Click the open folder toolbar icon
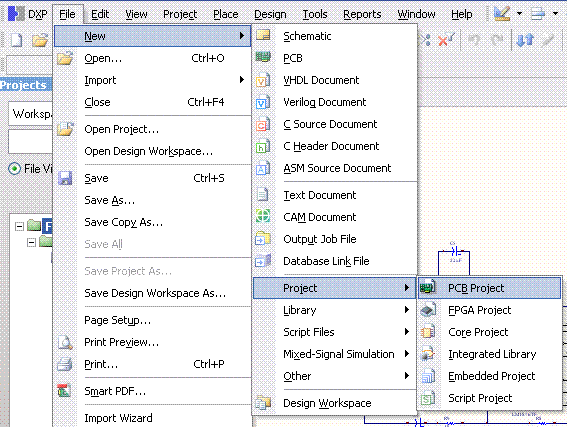Image resolution: width=576 pixels, height=432 pixels. (40, 40)
